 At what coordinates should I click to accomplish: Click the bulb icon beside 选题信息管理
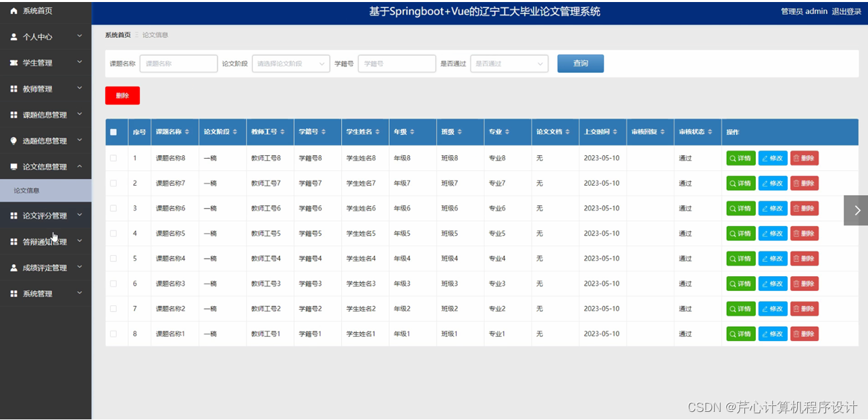pyautogui.click(x=14, y=140)
